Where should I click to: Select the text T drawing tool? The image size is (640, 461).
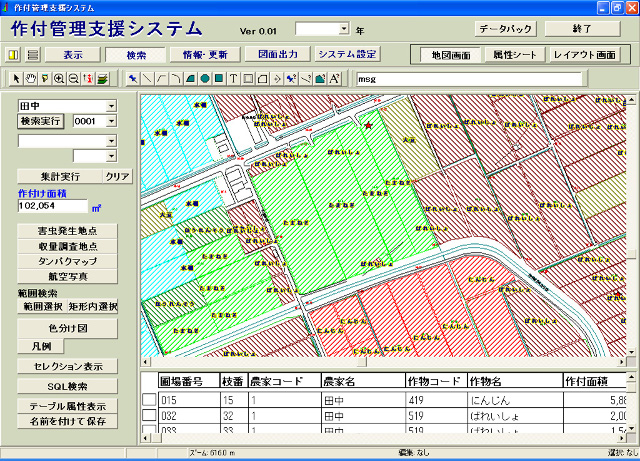pos(233,78)
